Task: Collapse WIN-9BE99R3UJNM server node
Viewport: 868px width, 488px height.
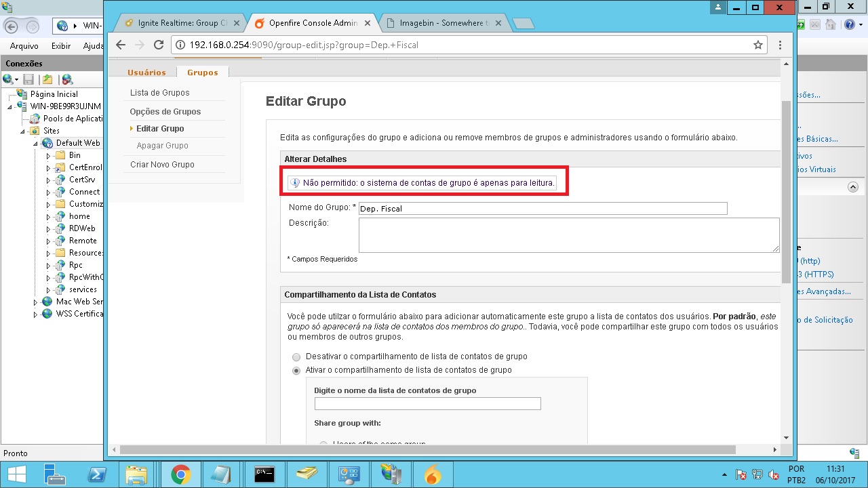Action: 10,107
